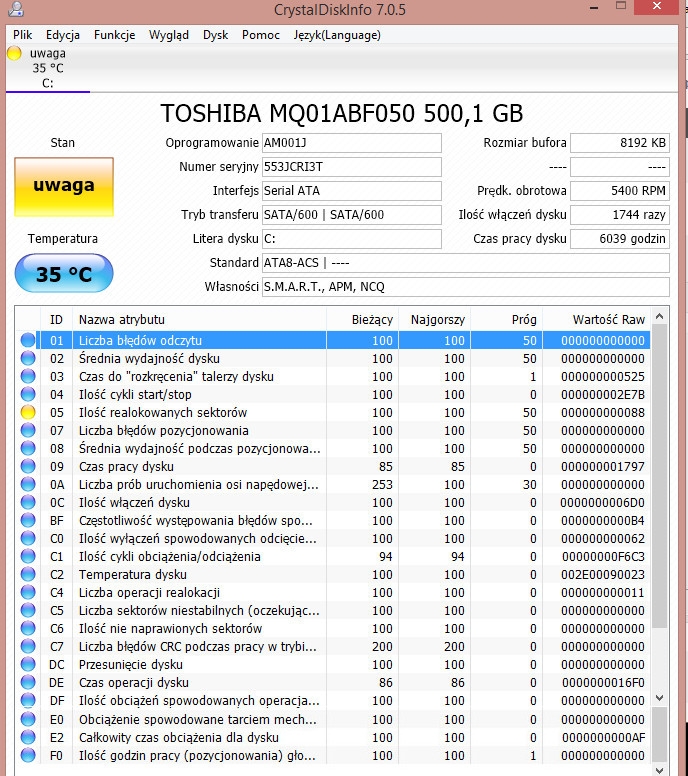The image size is (688, 776).
Task: Click the status icon for attribute C0
Action: pos(28,538)
